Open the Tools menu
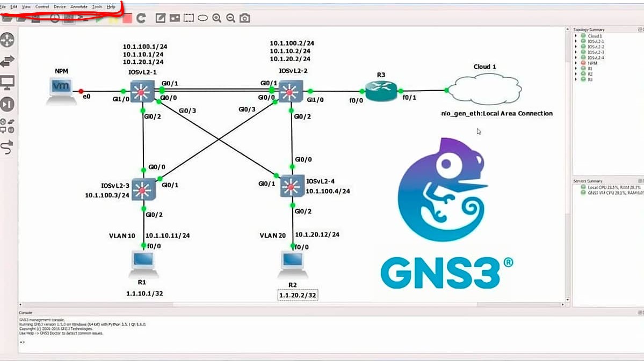The height and width of the screenshot is (361, 644). coord(97,7)
